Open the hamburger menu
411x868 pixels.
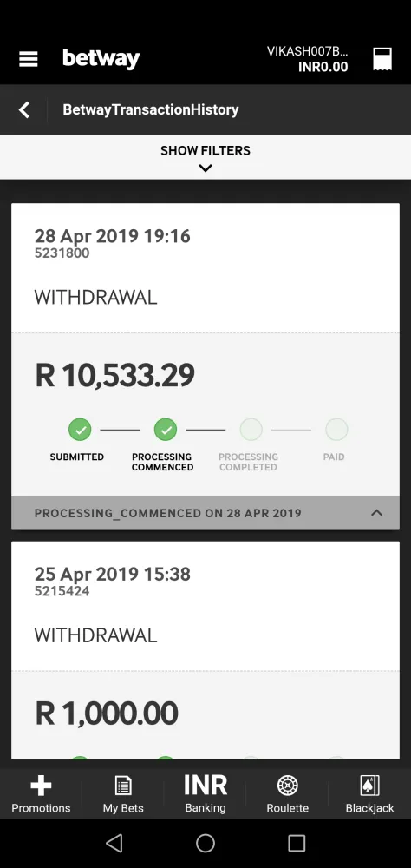pyautogui.click(x=29, y=59)
